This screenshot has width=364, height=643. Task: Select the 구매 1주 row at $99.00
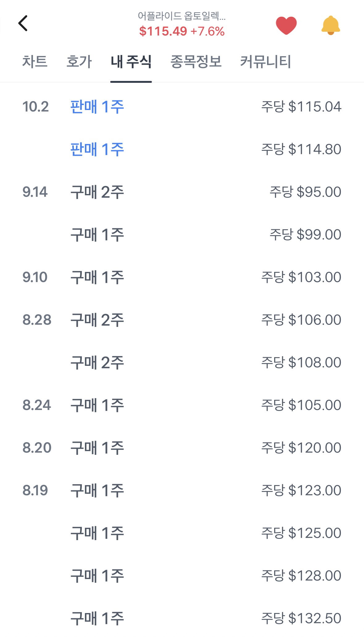pos(182,235)
